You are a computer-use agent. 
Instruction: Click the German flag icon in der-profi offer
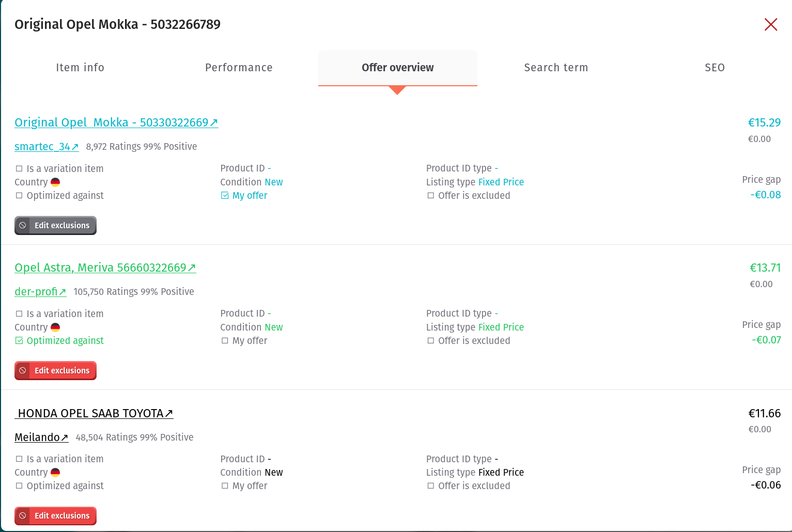tap(55, 327)
